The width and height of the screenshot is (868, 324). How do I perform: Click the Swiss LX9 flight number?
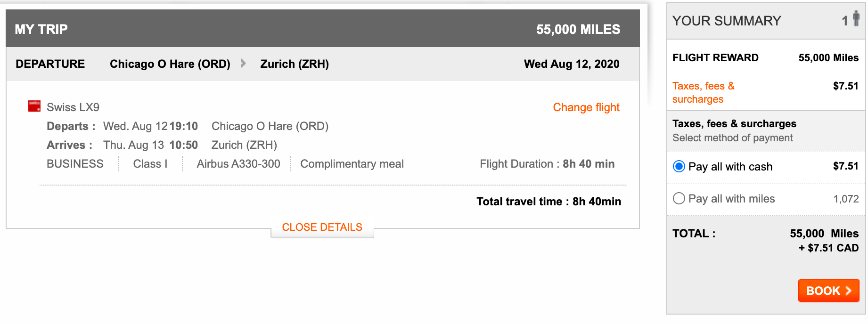click(73, 107)
